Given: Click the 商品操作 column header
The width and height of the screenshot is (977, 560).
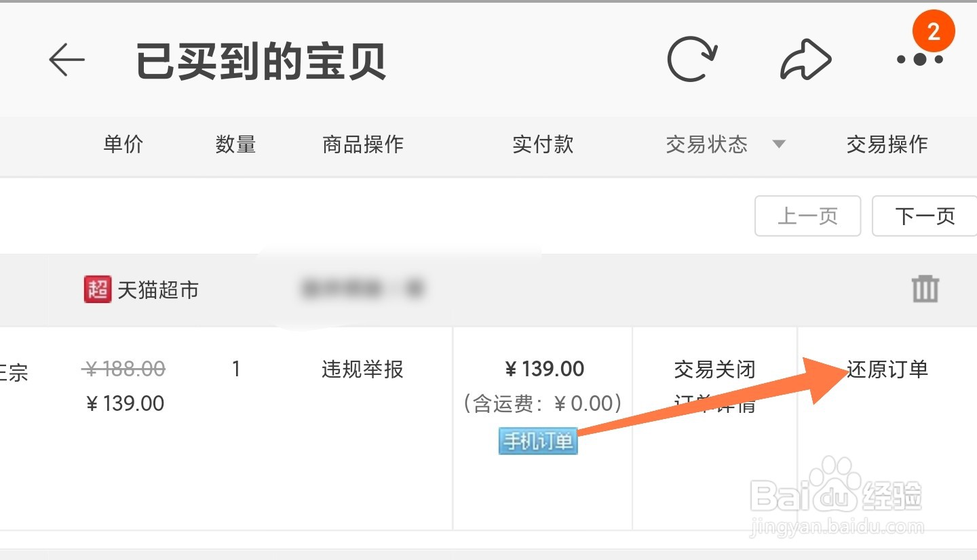Looking at the screenshot, I should click(363, 144).
